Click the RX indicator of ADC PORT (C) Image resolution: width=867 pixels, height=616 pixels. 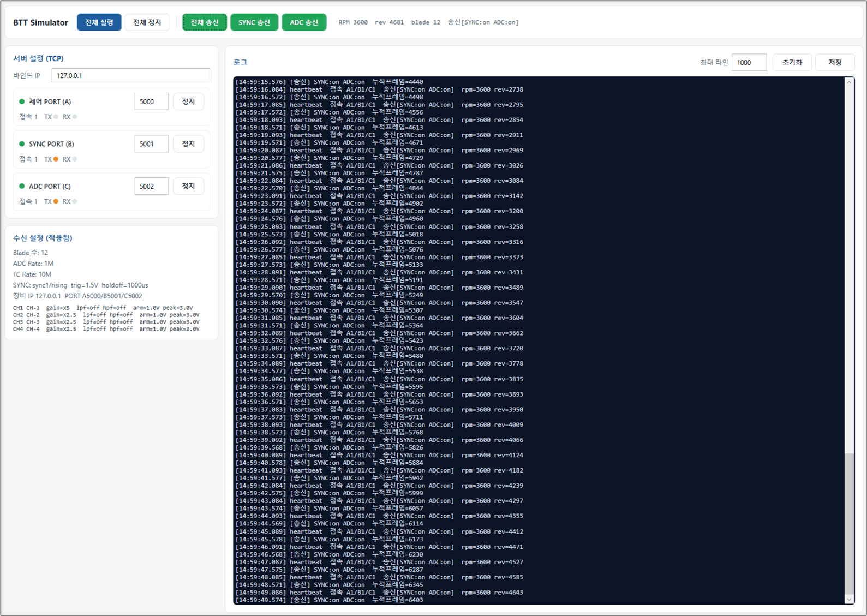pyautogui.click(x=75, y=201)
